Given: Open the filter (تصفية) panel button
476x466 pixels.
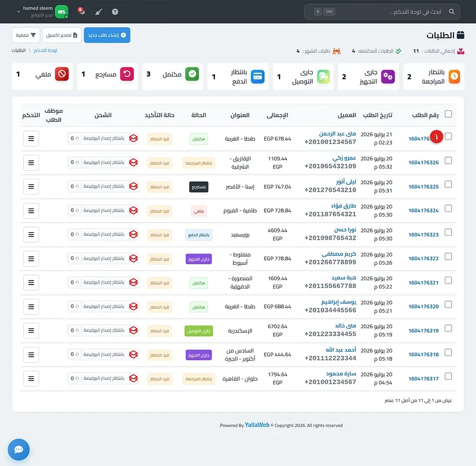Looking at the screenshot, I should click(x=25, y=35).
